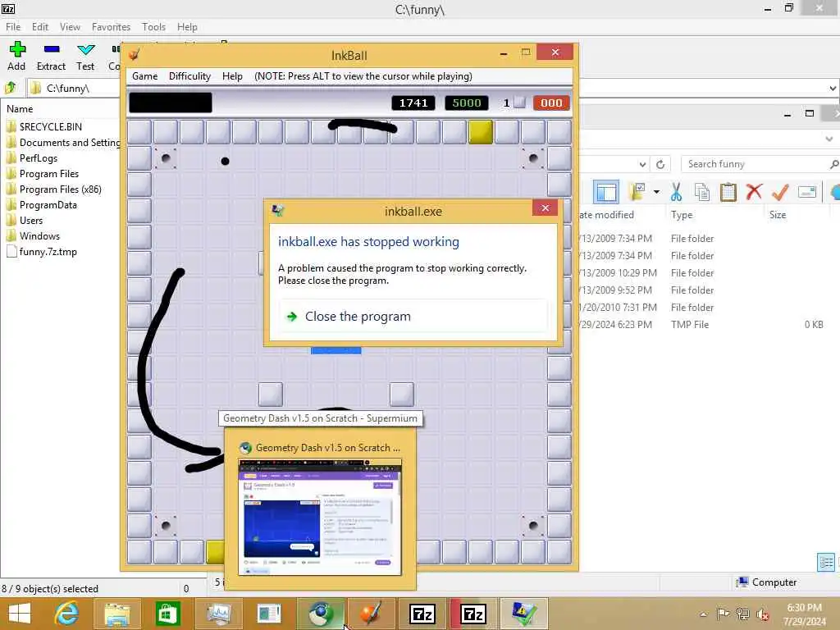The image size is (840, 630).
Task: Close the inkball.exe error dialog
Action: [545, 208]
